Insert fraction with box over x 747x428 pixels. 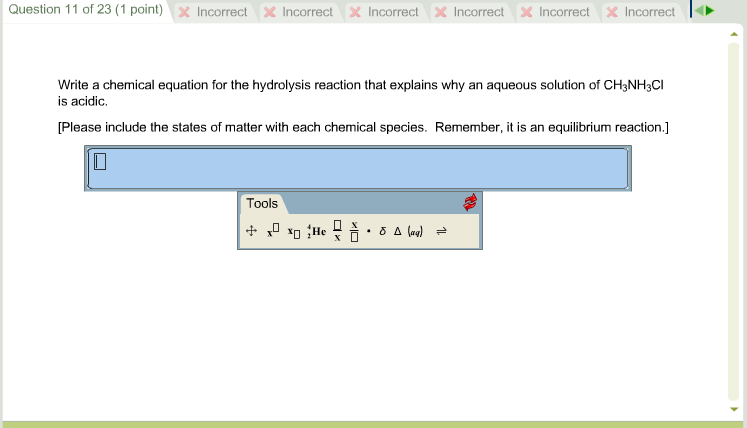(x=337, y=231)
